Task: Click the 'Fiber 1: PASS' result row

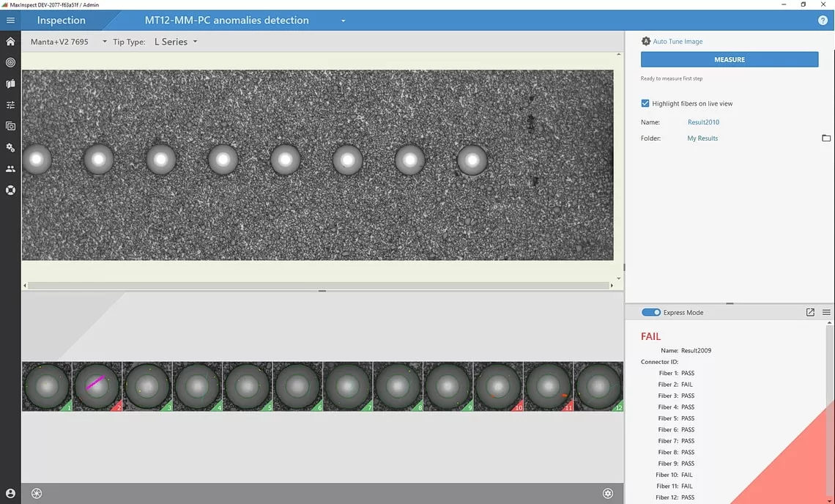Action: click(x=676, y=373)
